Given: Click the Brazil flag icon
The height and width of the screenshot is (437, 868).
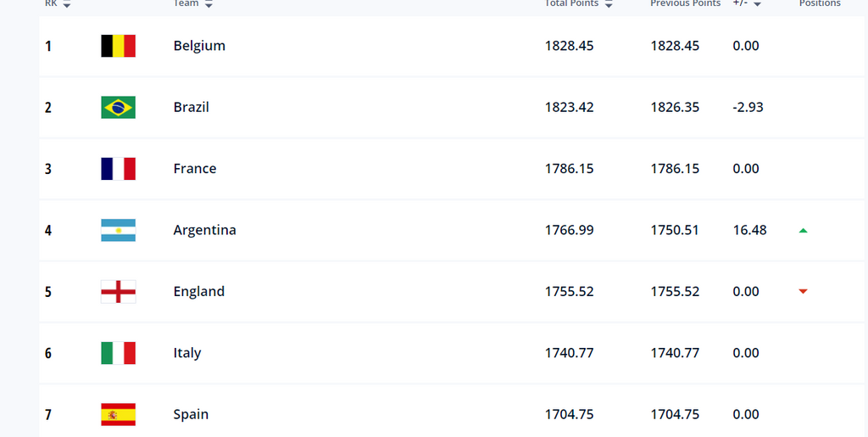Looking at the screenshot, I should pyautogui.click(x=118, y=107).
